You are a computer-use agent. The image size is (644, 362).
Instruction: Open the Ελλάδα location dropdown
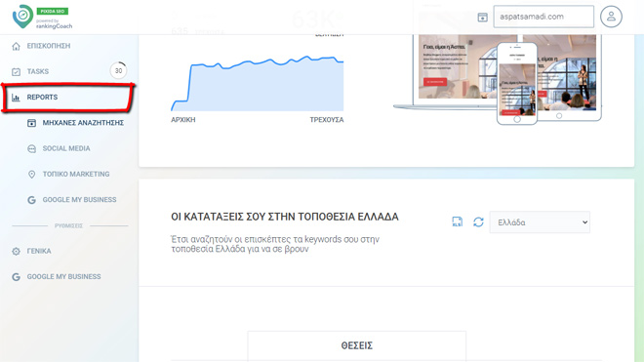click(x=540, y=222)
